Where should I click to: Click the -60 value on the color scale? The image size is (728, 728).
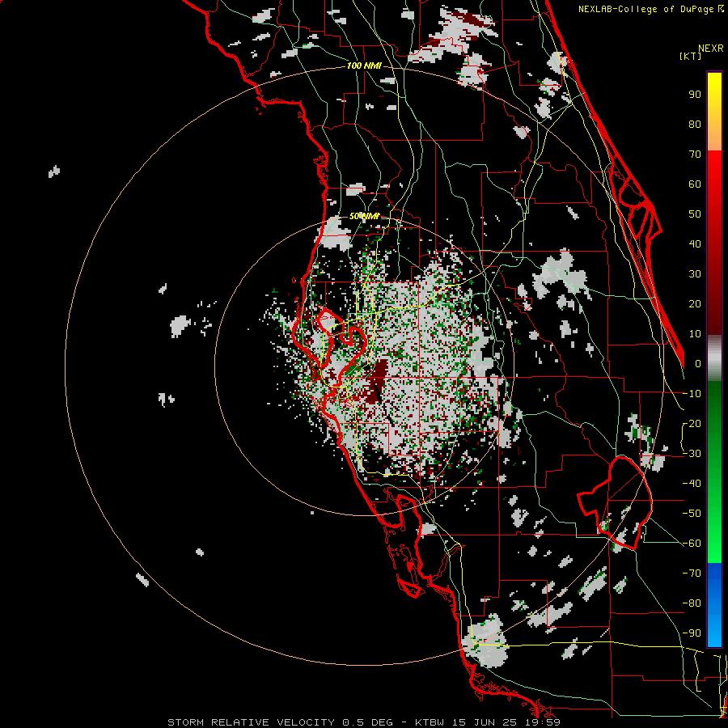coord(692,544)
